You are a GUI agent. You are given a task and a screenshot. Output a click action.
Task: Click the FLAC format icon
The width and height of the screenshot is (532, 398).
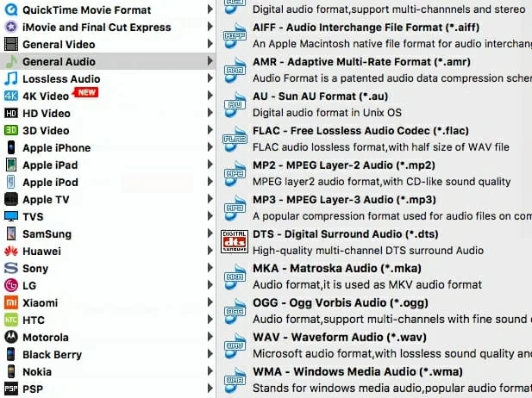point(235,138)
